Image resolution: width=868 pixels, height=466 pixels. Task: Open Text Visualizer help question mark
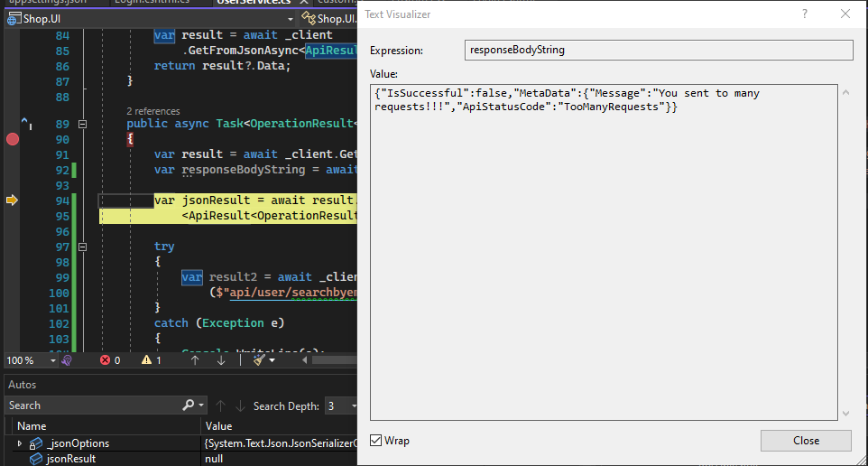tap(804, 14)
